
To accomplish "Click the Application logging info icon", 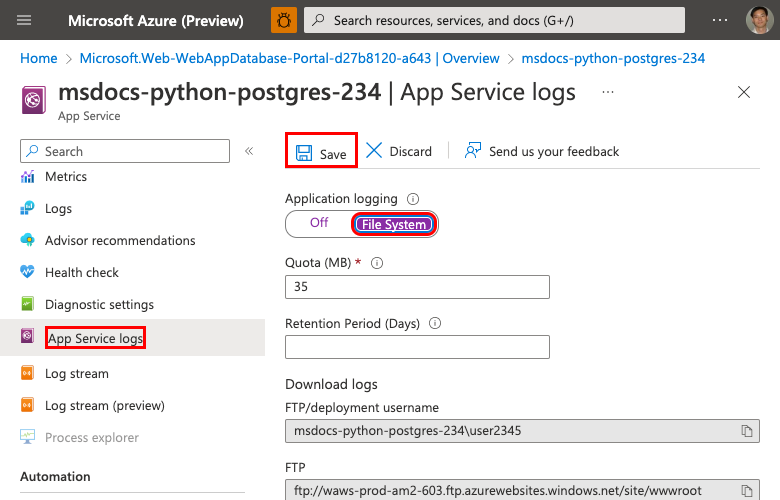I will tap(413, 199).
